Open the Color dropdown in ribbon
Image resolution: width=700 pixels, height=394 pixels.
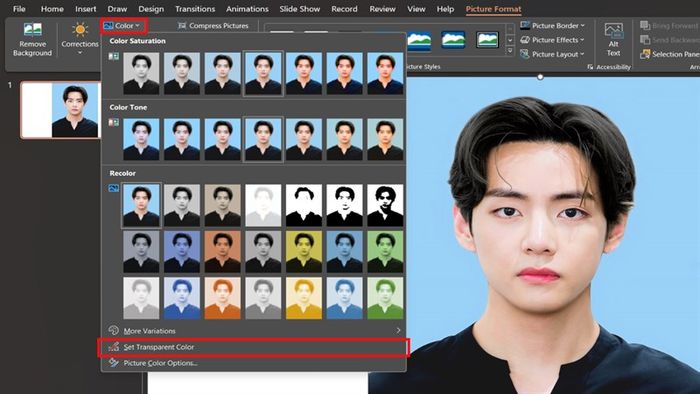click(x=123, y=26)
